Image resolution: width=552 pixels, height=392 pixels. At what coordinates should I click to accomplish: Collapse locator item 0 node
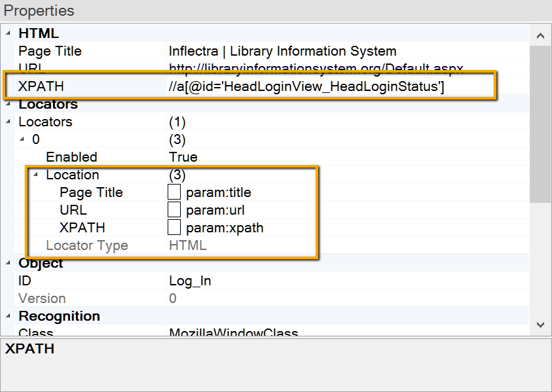tap(22, 139)
